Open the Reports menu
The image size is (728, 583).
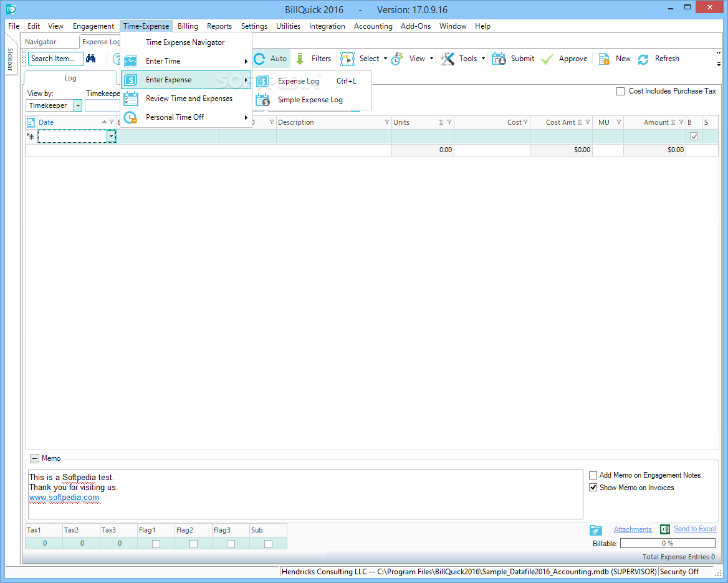click(219, 26)
